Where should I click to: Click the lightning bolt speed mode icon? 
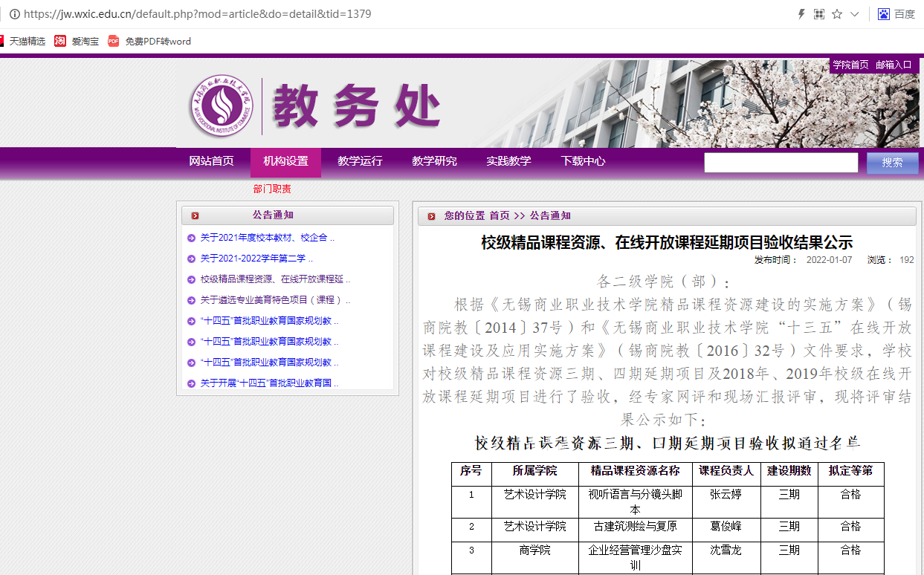coord(801,14)
